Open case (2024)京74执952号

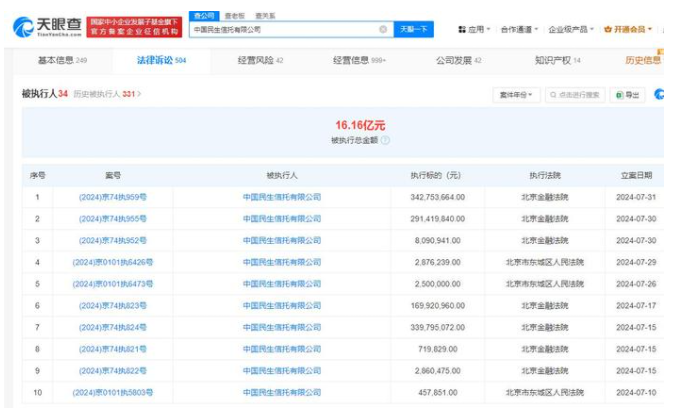pos(113,240)
